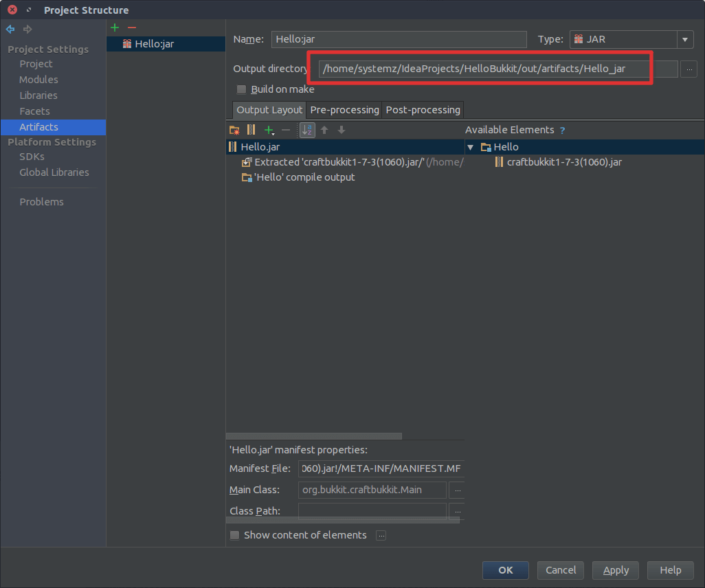Open the artifact Type dropdown
The width and height of the screenshot is (705, 588).
[685, 40]
